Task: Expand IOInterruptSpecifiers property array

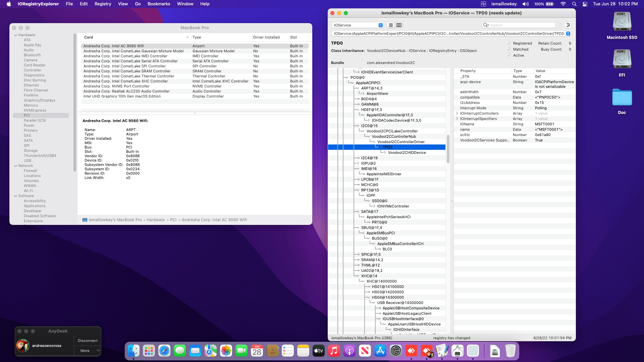Action: point(457,119)
